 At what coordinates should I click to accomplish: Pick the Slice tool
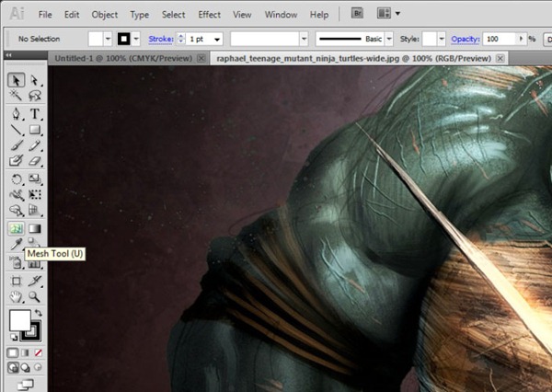[x=35, y=281]
